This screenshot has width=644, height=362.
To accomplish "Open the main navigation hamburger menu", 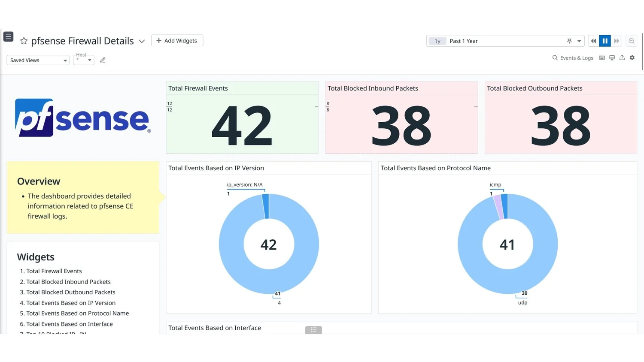I will tap(8, 36).
